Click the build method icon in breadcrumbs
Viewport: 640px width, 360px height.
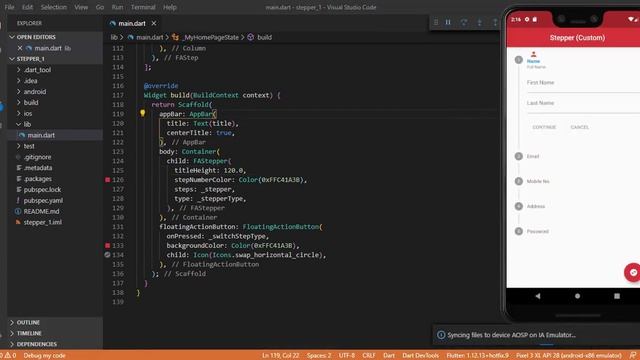tap(251, 37)
